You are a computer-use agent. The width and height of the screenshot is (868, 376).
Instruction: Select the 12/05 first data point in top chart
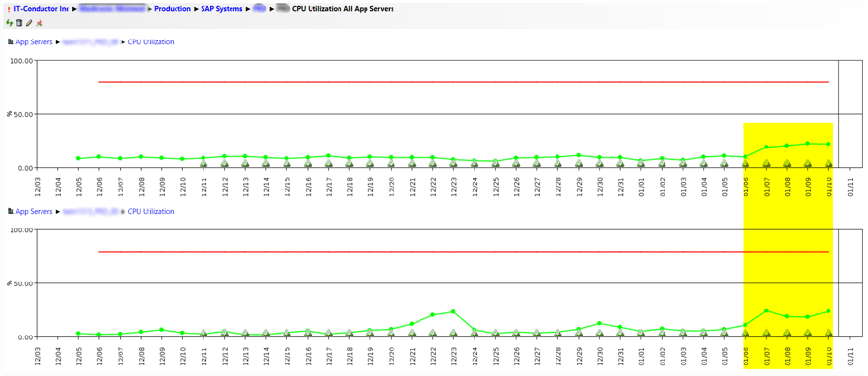78,158
